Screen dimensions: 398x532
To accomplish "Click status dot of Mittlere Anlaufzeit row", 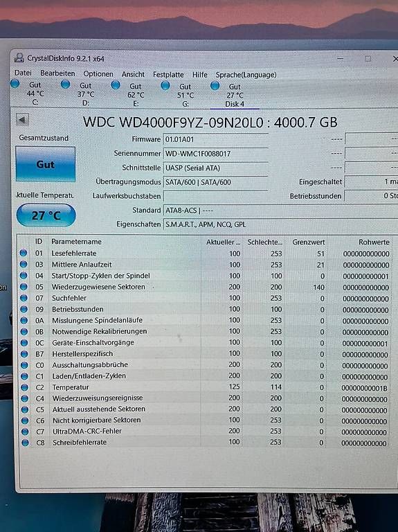I will [23, 264].
